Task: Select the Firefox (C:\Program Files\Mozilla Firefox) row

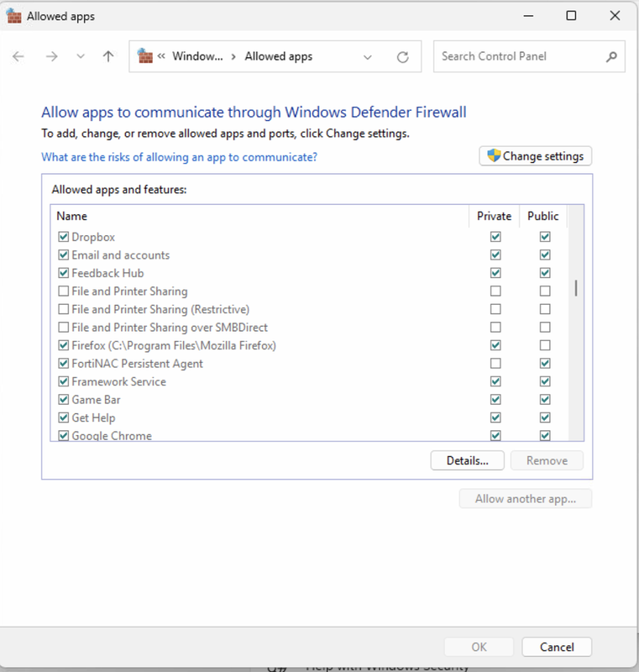Action: (x=174, y=345)
